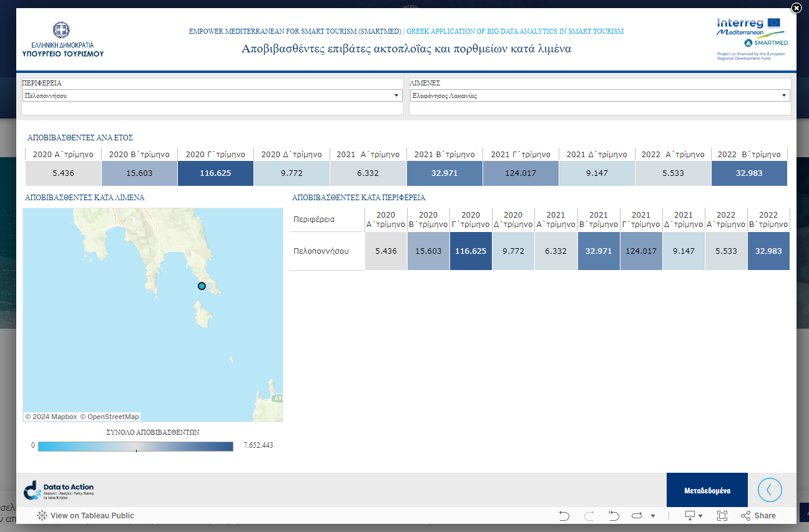The image size is (809, 532).
Task: Select the 9.147 cell in the region table
Action: 684,251
